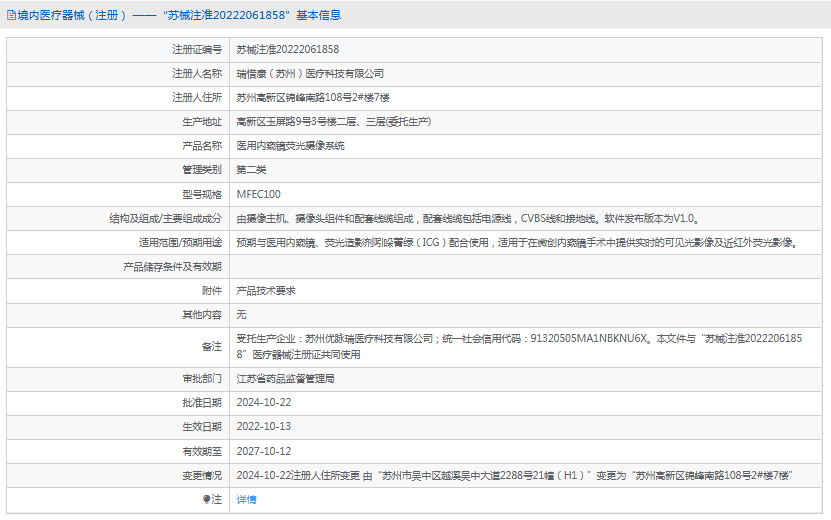831x520 pixels.
Task: Select attachment value 产品技术要求
Action: (266, 290)
